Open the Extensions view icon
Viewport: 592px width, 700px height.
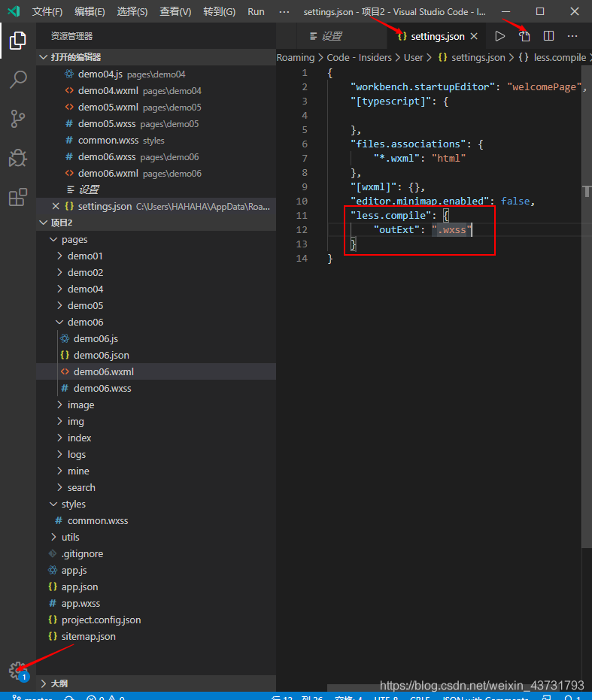(18, 197)
